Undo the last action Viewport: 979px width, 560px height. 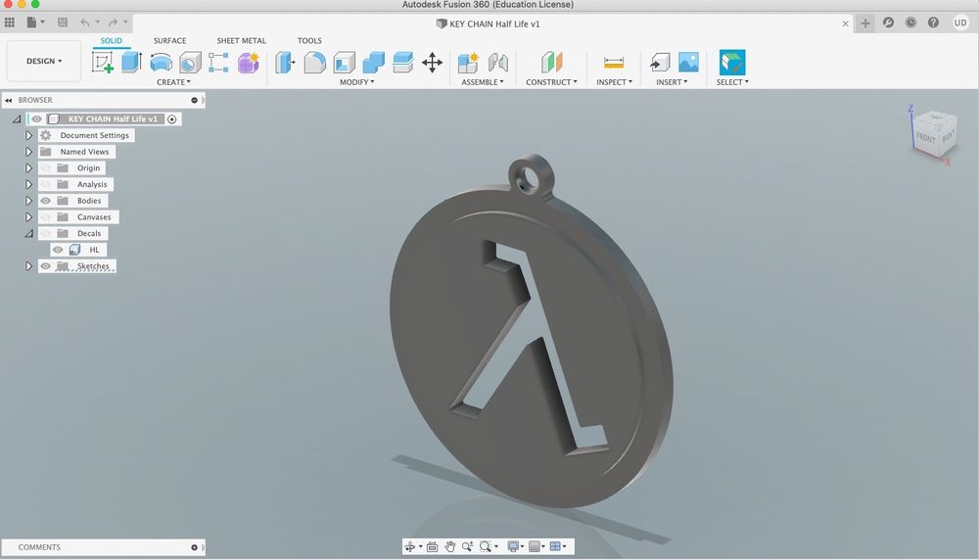coord(84,23)
